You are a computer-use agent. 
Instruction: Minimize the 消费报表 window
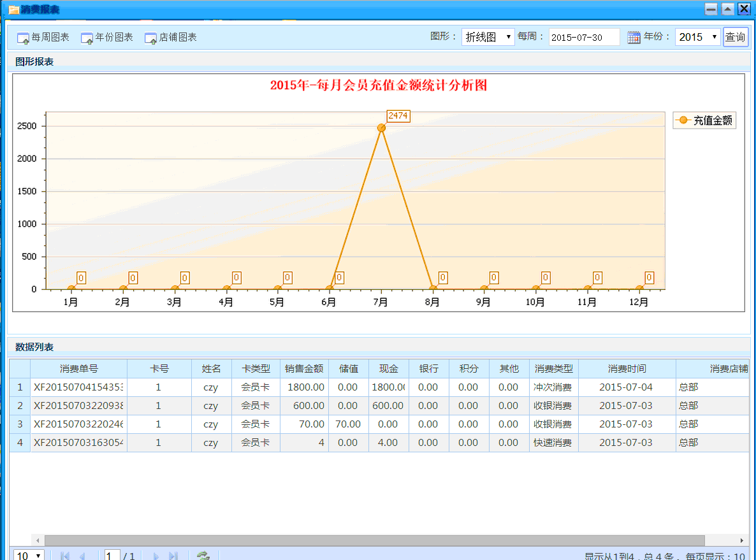pyautogui.click(x=711, y=9)
